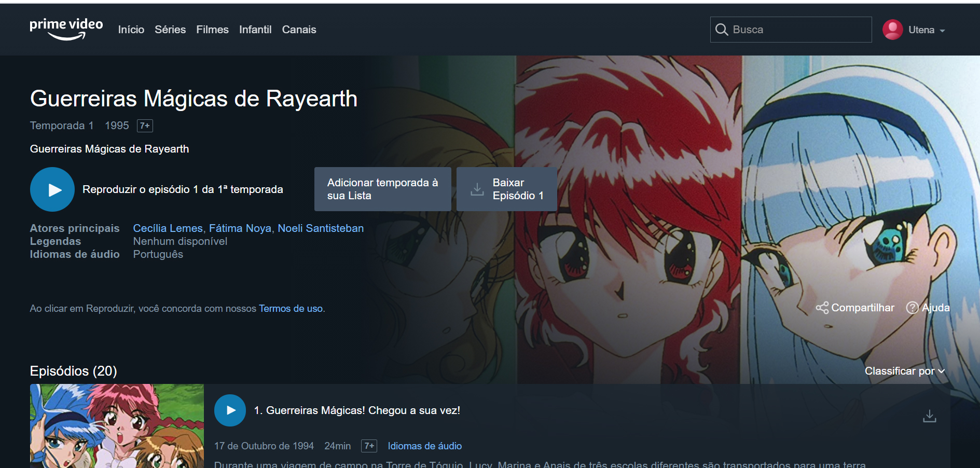Screen dimensions: 980x468
Task: Click the Compartilhar label
Action: (863, 308)
